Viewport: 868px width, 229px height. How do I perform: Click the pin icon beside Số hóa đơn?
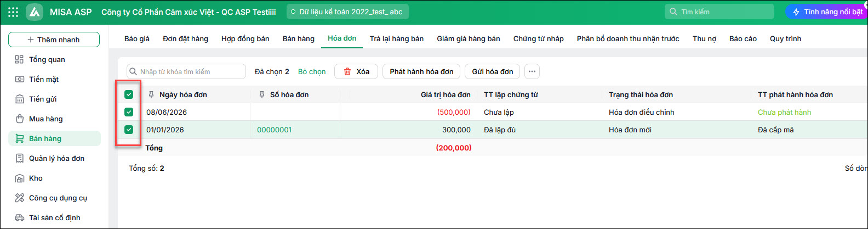click(x=262, y=94)
